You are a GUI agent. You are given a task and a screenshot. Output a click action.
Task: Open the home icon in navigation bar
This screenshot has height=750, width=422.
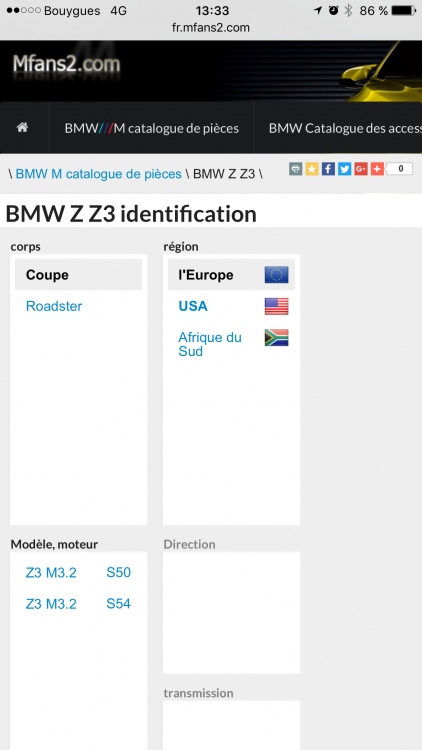click(x=22, y=127)
